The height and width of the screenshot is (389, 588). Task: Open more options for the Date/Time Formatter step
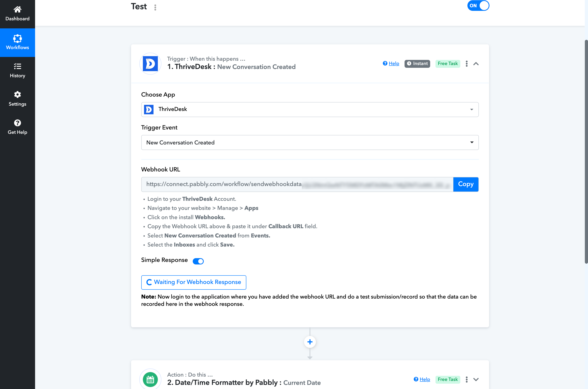tap(466, 379)
